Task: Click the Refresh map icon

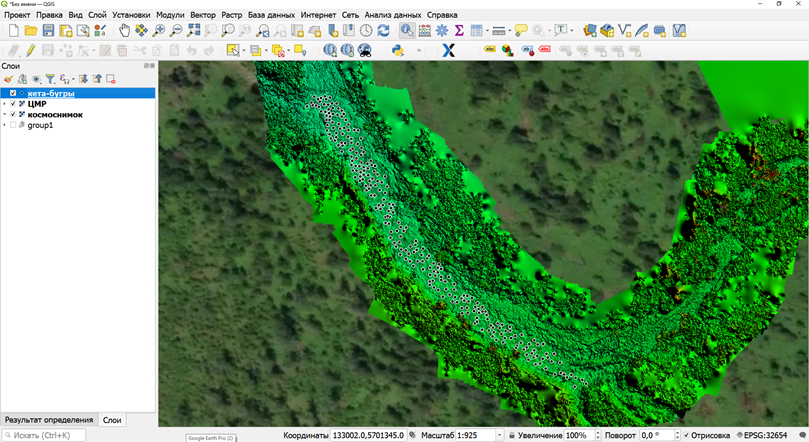Action: pos(385,31)
